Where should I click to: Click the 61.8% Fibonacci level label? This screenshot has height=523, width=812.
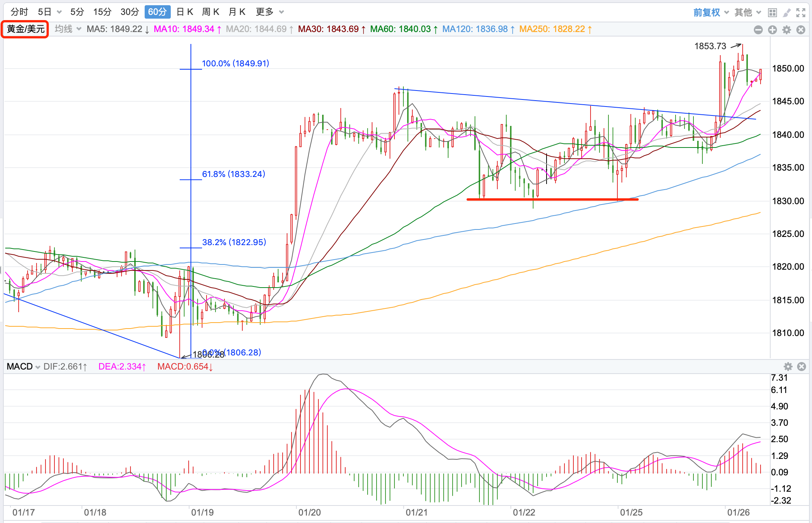pos(233,174)
